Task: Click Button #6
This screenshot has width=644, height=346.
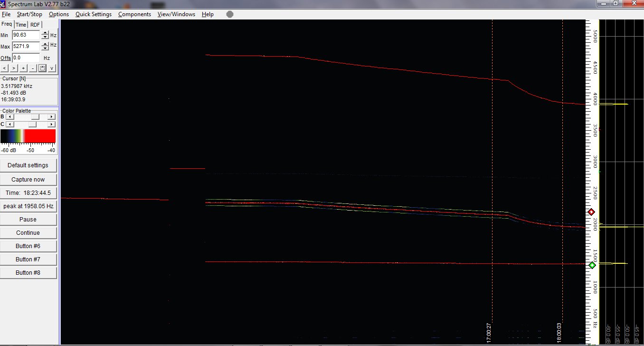Action: (x=28, y=246)
